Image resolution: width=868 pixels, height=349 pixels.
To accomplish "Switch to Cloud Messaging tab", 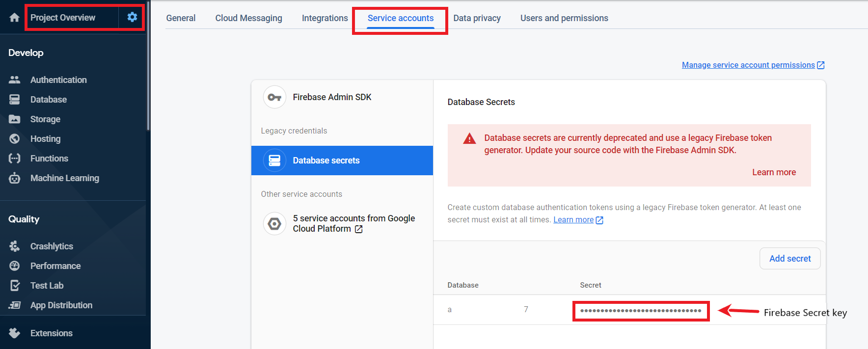I will tap(248, 18).
